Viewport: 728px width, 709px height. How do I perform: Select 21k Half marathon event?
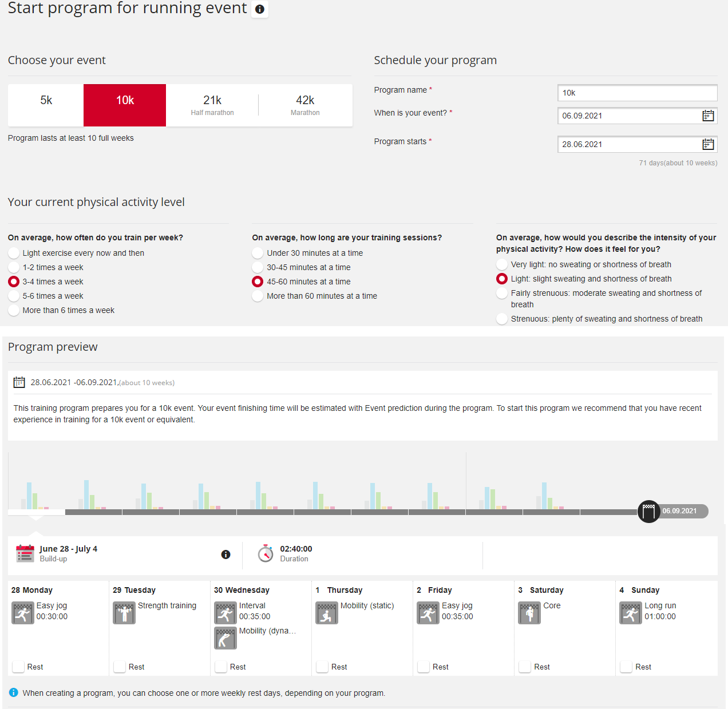pos(212,105)
